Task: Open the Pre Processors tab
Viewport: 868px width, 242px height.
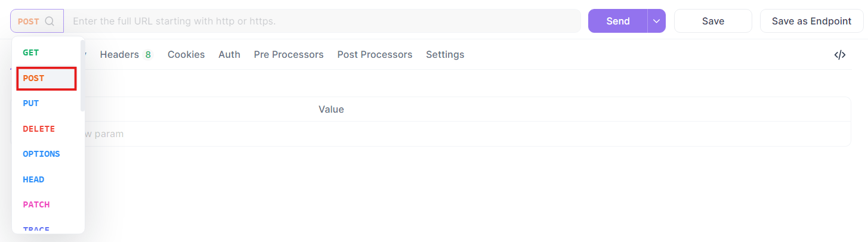Action: tap(289, 55)
